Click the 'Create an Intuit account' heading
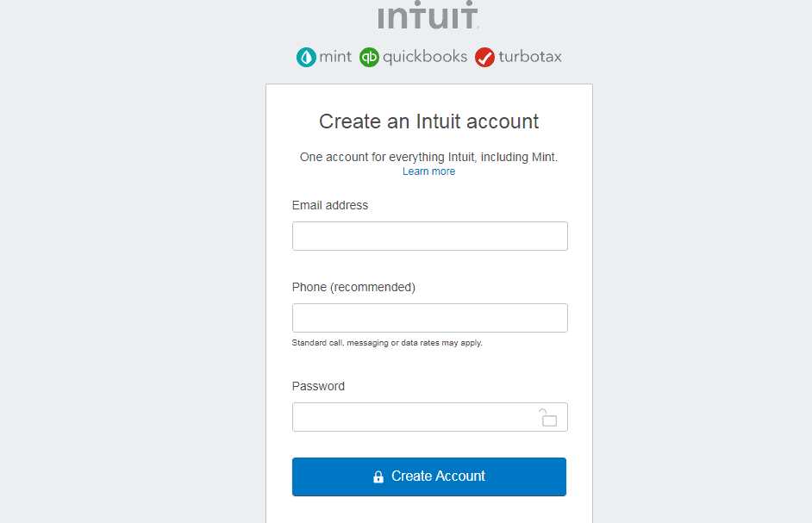The height and width of the screenshot is (523, 812). click(428, 121)
